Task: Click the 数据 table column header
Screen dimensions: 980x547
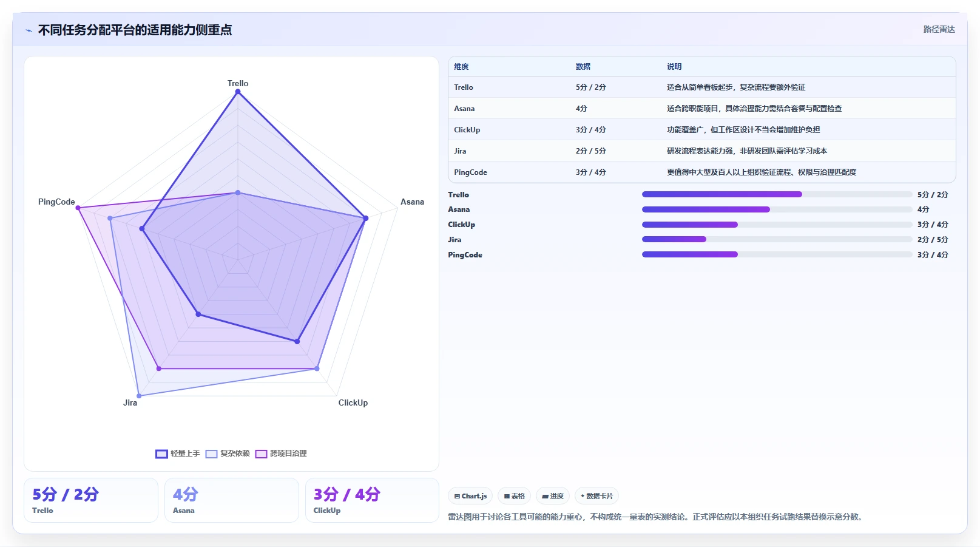Action: [x=583, y=67]
